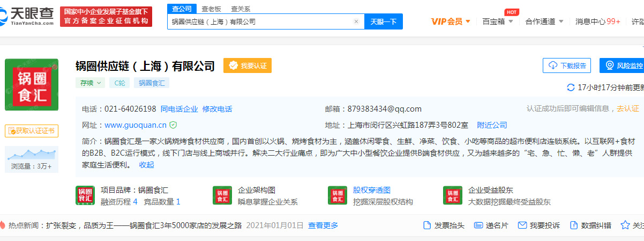Screen dimensions: 644x241
Task: Click the address 上海市闵行区兴虹路187弄3号802室
Action: click(x=408, y=125)
